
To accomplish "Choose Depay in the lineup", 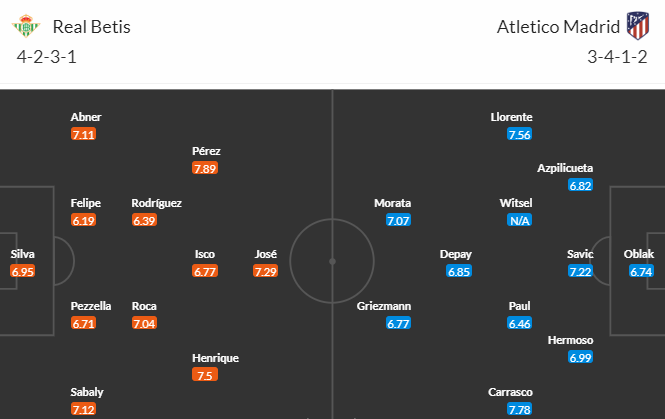I will (x=455, y=254).
